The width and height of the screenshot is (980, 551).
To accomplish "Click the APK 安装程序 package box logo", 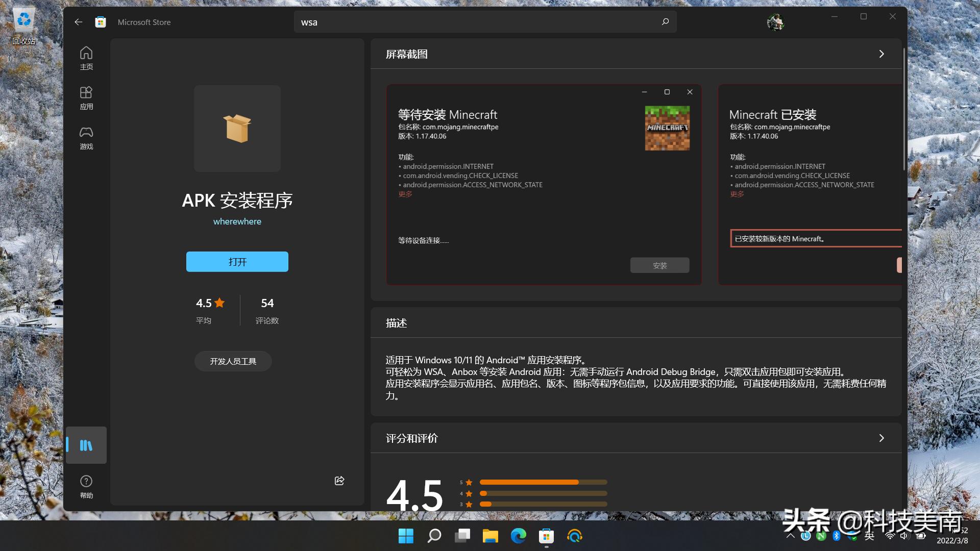I will pos(237,128).
